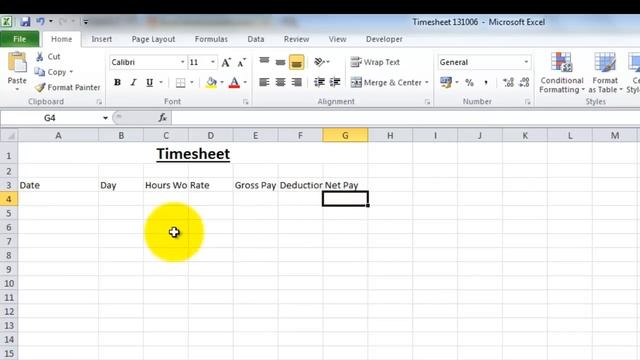This screenshot has height=360, width=640.
Task: Apply the Fill Color bucket
Action: 211,82
